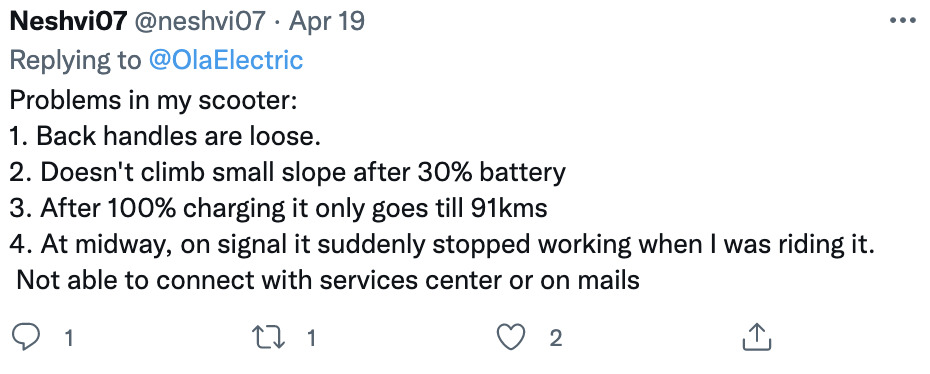Click the "At midway, on signal" line
The width and height of the screenshot is (930, 374).
(x=442, y=244)
